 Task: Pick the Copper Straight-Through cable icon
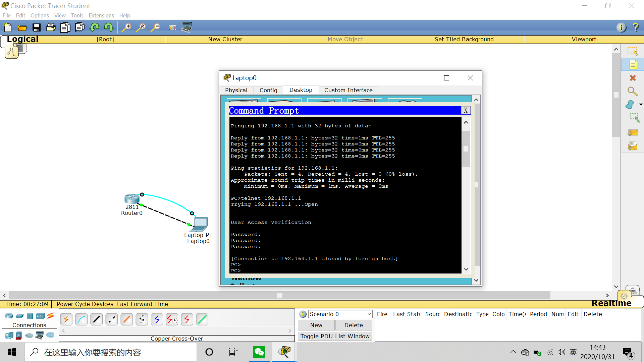pos(97,319)
